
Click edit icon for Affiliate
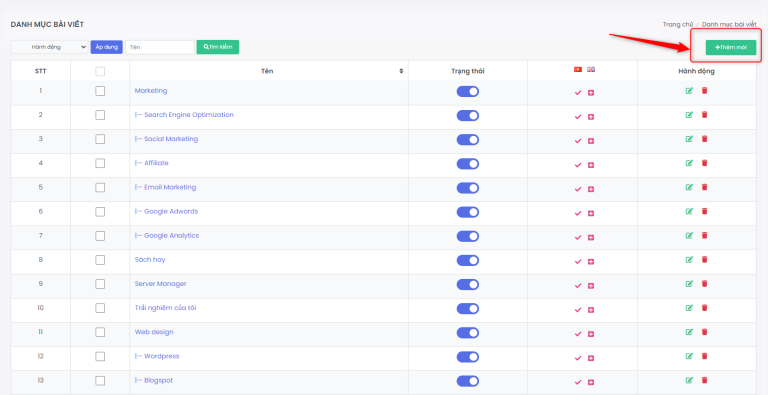tap(689, 163)
